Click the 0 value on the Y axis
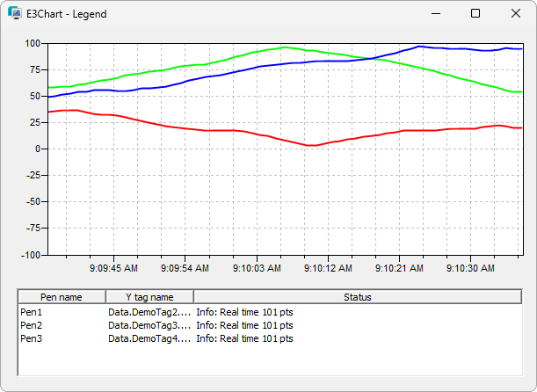Screen dimensions: 537x392 click(x=38, y=149)
